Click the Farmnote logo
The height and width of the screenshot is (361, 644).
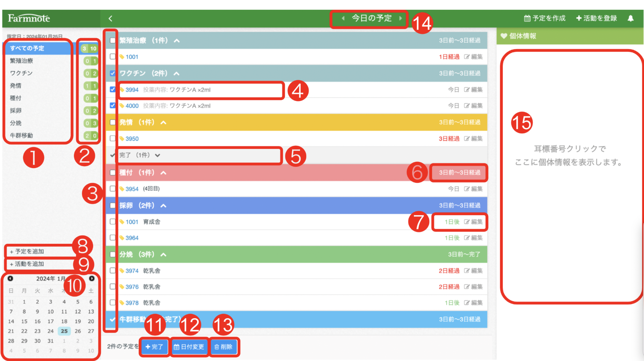click(29, 18)
